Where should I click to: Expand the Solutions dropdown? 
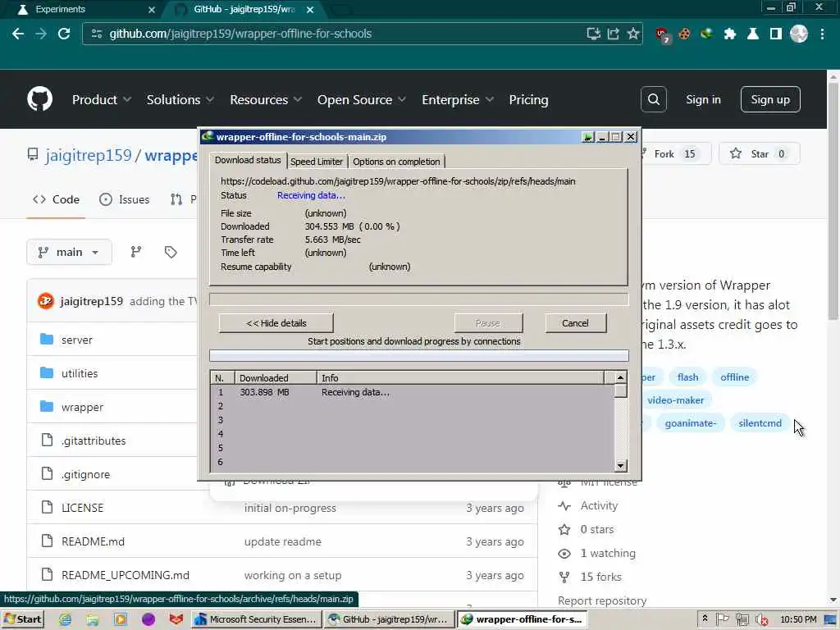(180, 99)
